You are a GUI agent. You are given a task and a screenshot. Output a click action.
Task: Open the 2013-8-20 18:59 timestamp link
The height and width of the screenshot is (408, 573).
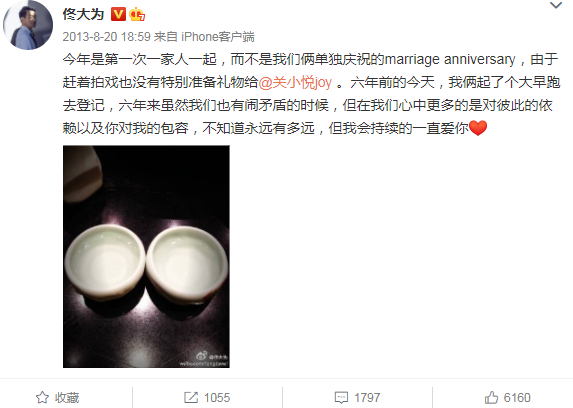tap(106, 37)
